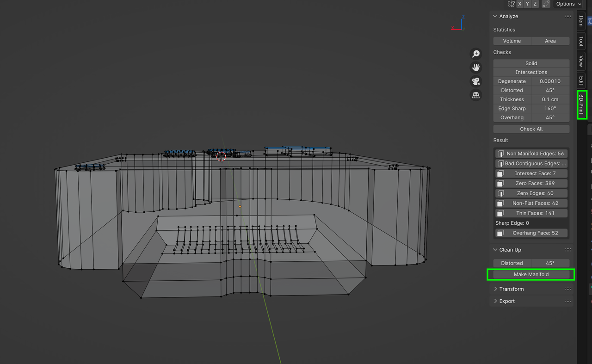Open the annotate/measure grid icon below the camera
The width and height of the screenshot is (592, 364).
pos(475,95)
